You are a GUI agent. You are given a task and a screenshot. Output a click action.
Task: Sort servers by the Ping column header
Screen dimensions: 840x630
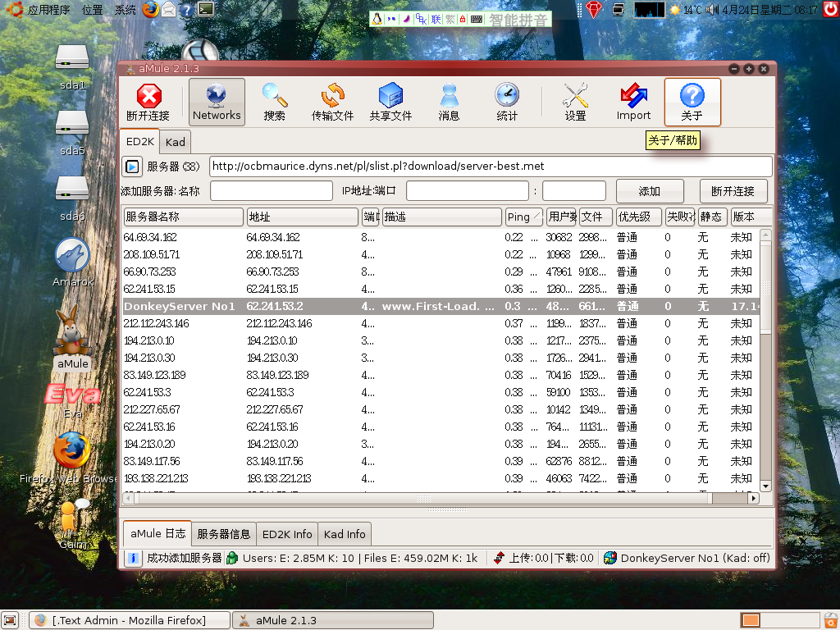pos(524,217)
